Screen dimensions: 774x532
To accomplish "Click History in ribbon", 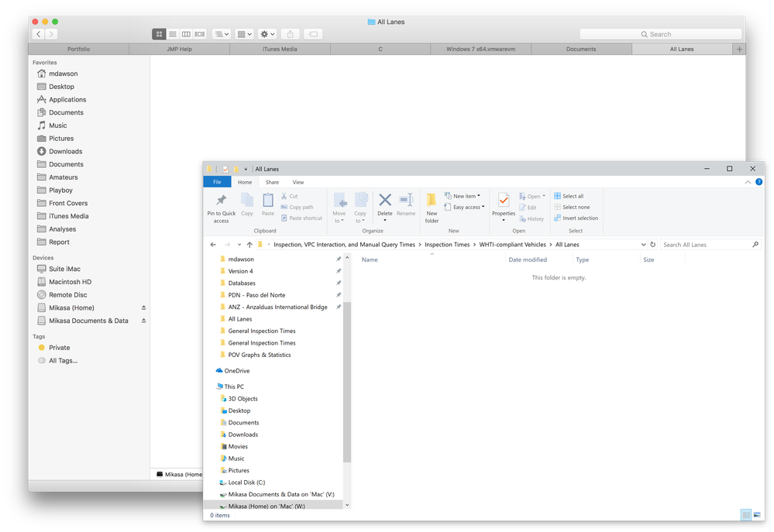I will pos(531,218).
